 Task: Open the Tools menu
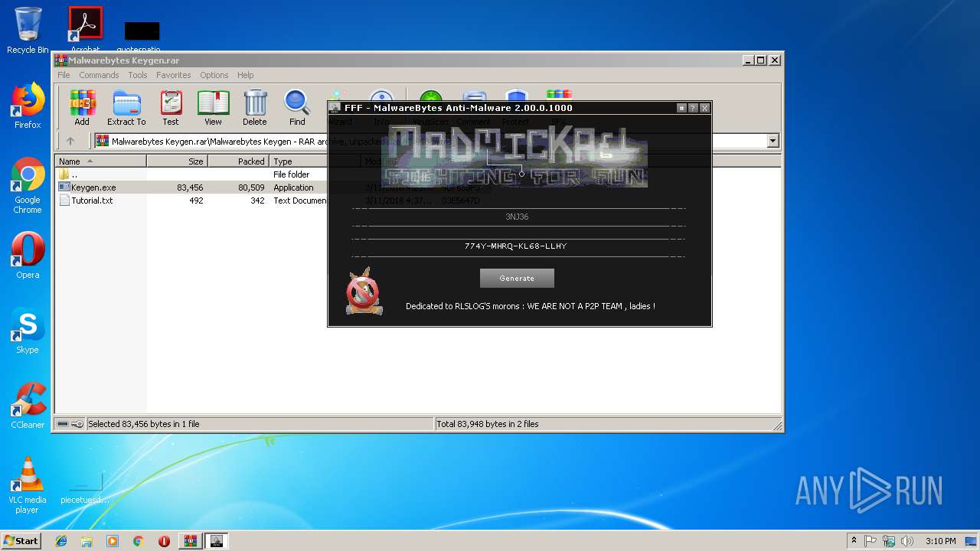pos(138,75)
